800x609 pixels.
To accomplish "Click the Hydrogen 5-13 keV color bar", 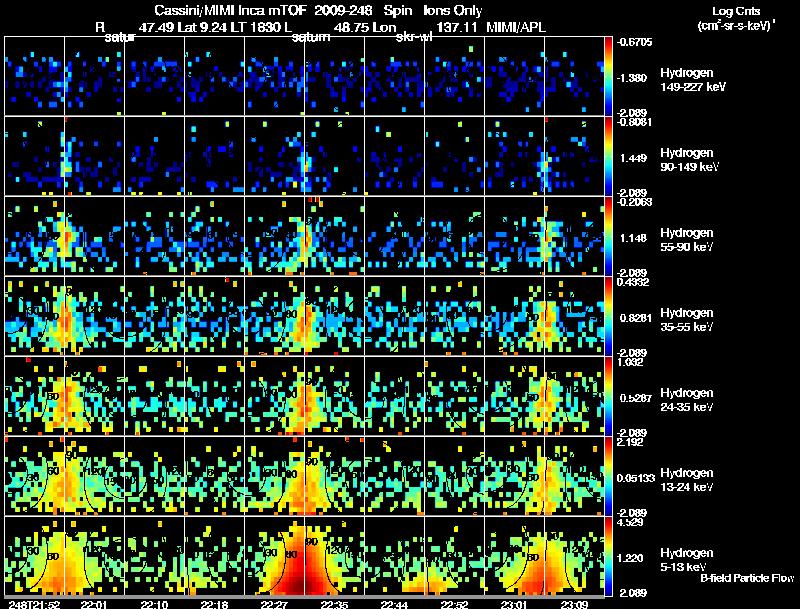I will pos(608,556).
